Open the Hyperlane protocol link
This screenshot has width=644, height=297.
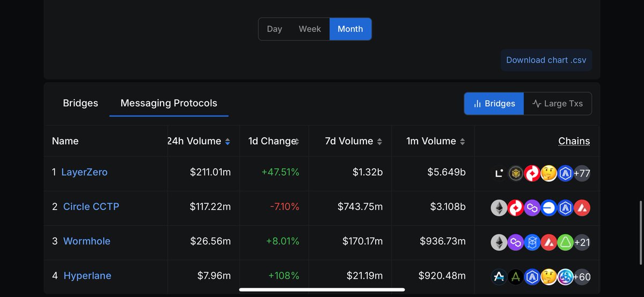pos(87,276)
